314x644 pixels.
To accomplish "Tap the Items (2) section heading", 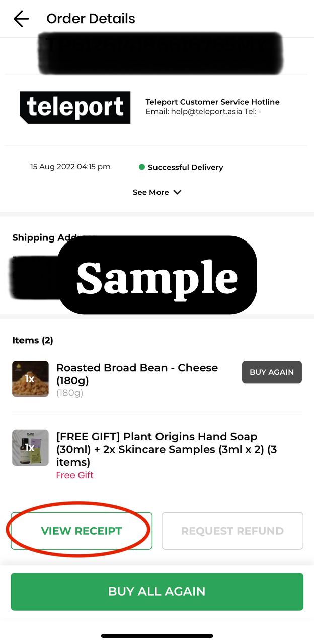I will click(33, 340).
